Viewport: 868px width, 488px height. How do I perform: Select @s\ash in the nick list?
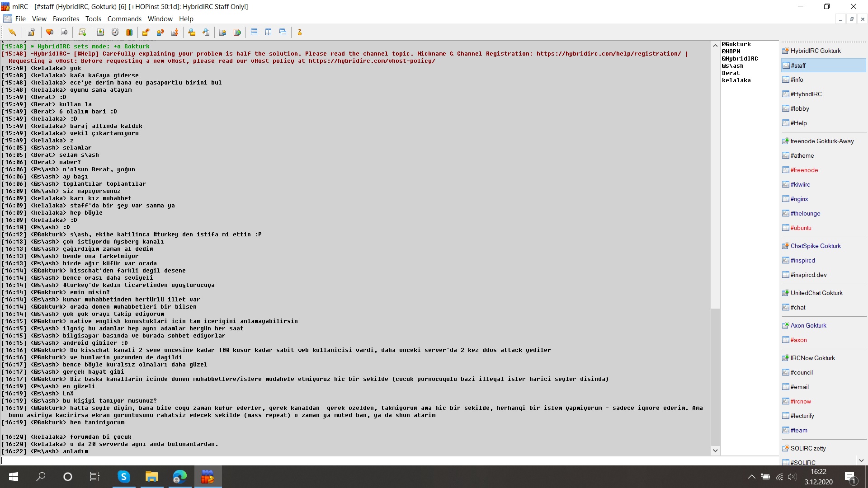coord(732,66)
